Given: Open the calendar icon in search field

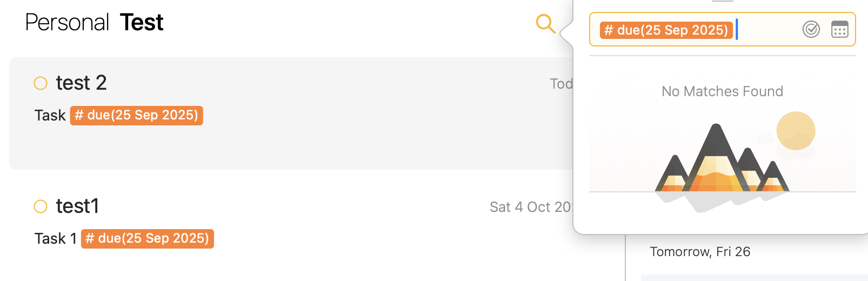Looking at the screenshot, I should point(839,29).
